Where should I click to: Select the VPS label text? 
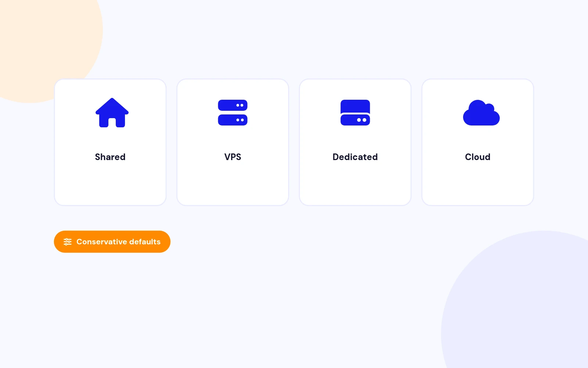tap(233, 157)
